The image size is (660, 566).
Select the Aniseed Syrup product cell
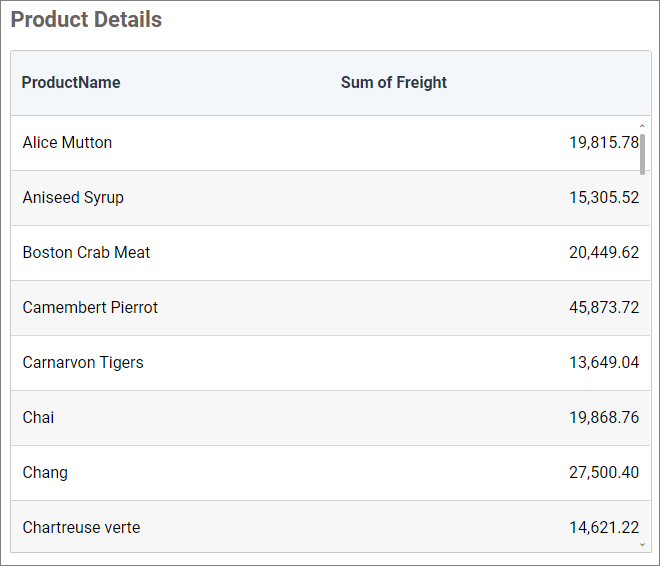[x=73, y=198]
